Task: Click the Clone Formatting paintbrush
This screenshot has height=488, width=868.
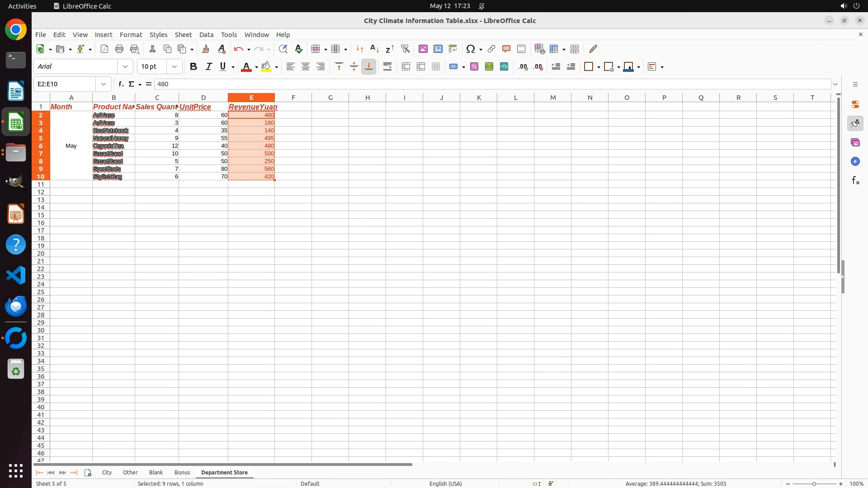Action: coord(206,49)
